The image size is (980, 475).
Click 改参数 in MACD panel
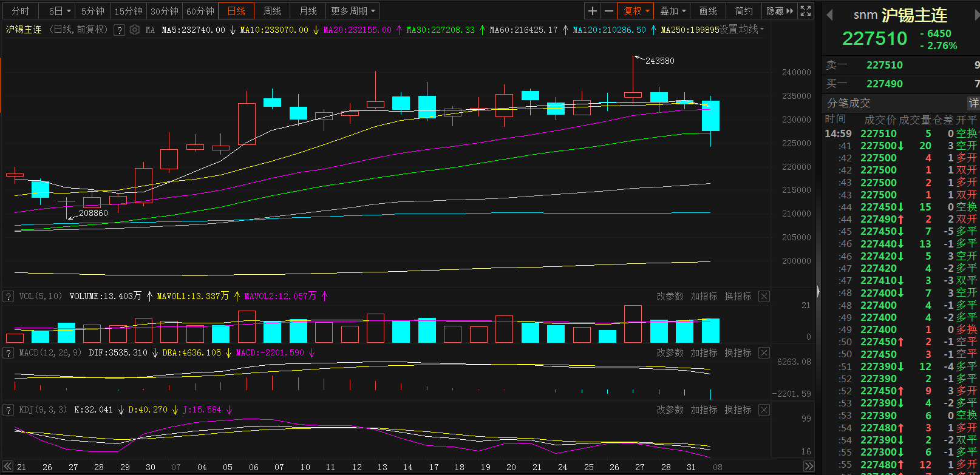[x=670, y=353]
